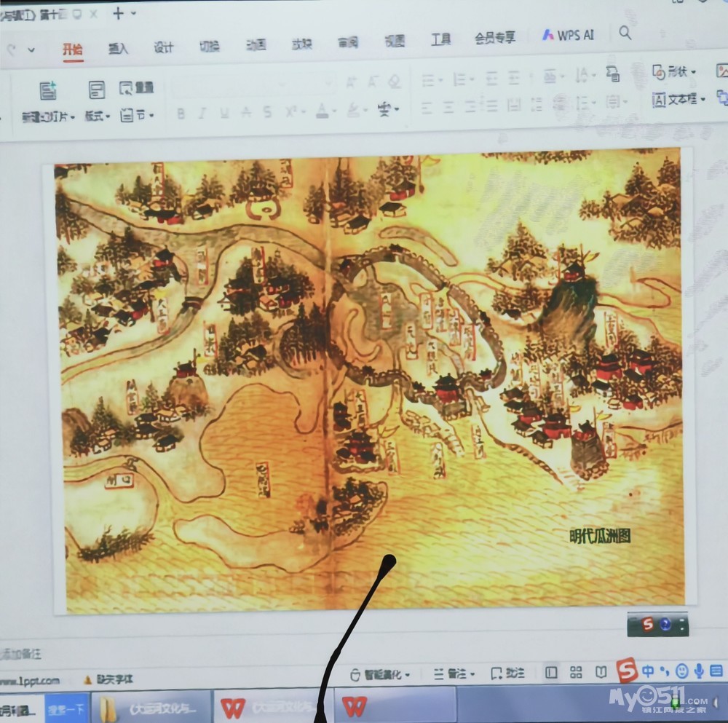Toggle Bold formatting button
Image resolution: width=728 pixels, height=723 pixels.
[x=181, y=113]
